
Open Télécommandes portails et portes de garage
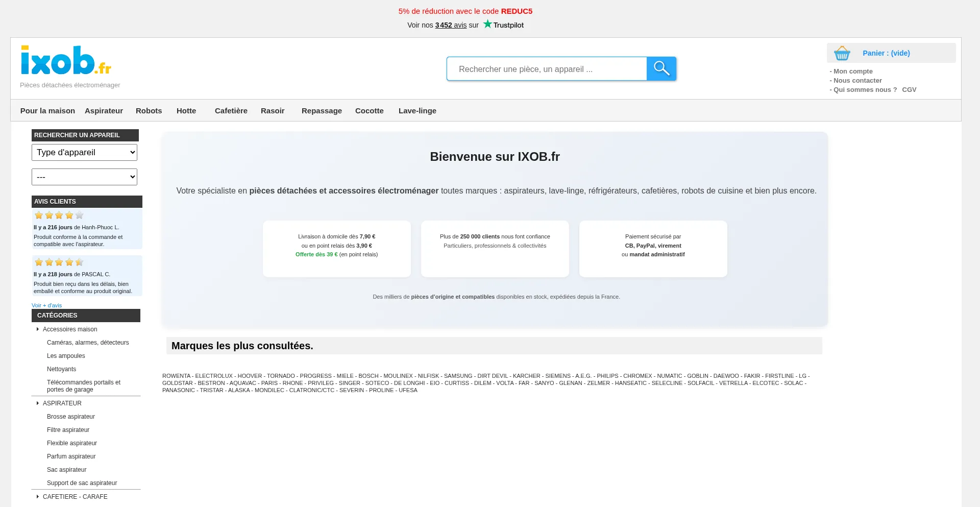84,386
